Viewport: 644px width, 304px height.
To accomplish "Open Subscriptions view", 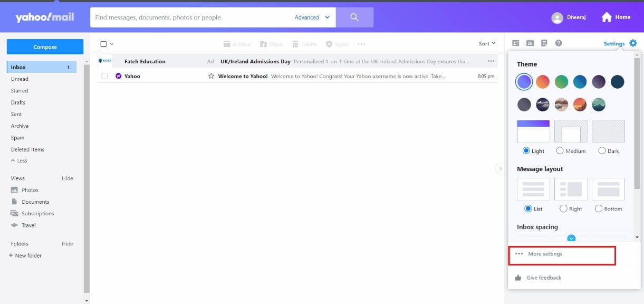I will 33,213.
